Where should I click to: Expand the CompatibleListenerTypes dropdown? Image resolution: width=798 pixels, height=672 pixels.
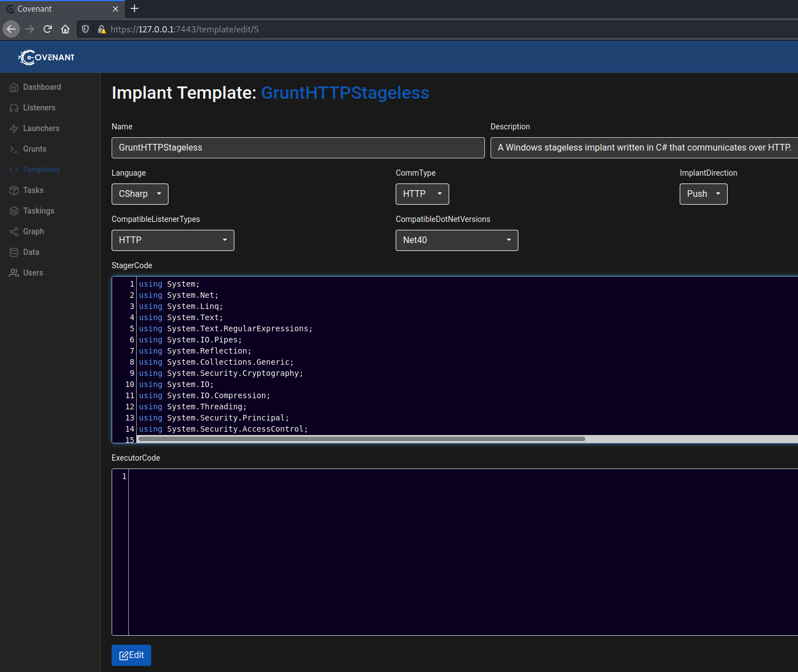pyautogui.click(x=172, y=240)
